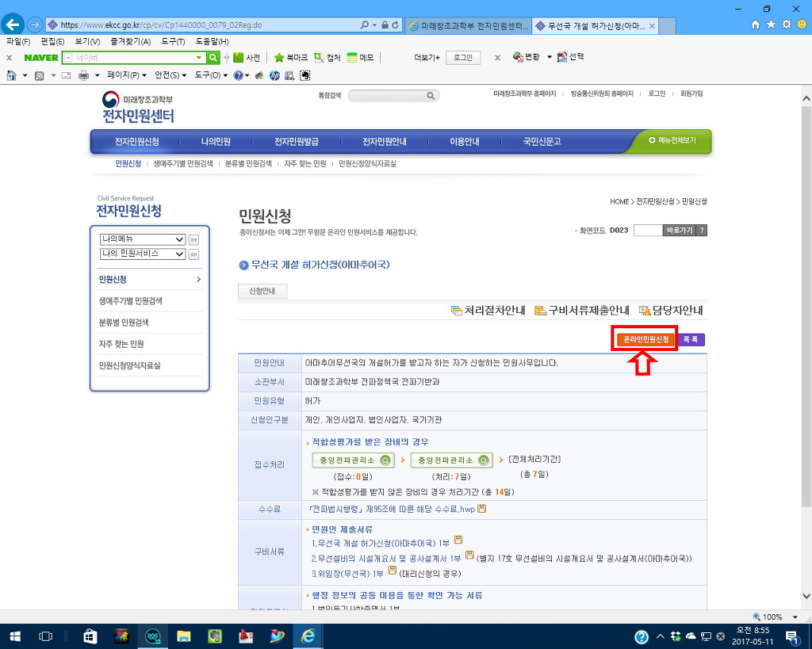
Task: Click the orange 온라인민원신청 button
Action: [x=645, y=339]
